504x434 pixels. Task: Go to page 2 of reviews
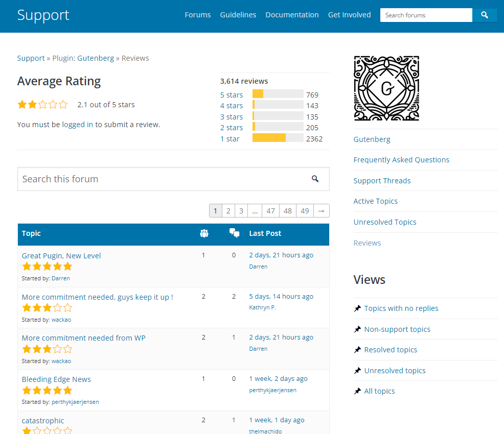[228, 211]
